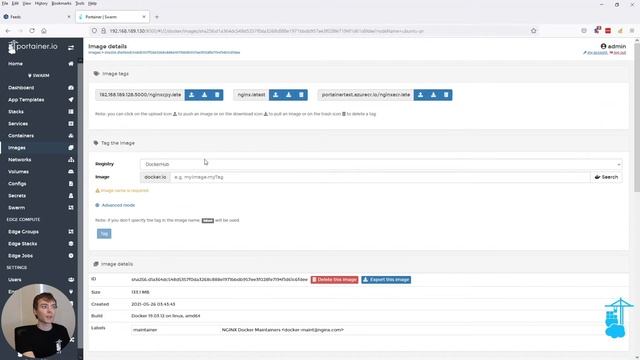Open Stacks via its sidebar icon
The height and width of the screenshot is (360, 640).
click(x=71, y=111)
